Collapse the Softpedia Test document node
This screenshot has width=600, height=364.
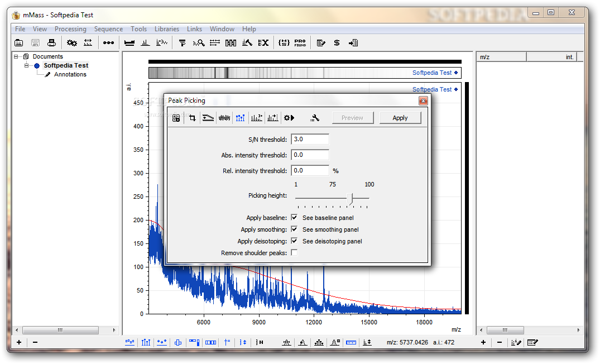pos(26,65)
